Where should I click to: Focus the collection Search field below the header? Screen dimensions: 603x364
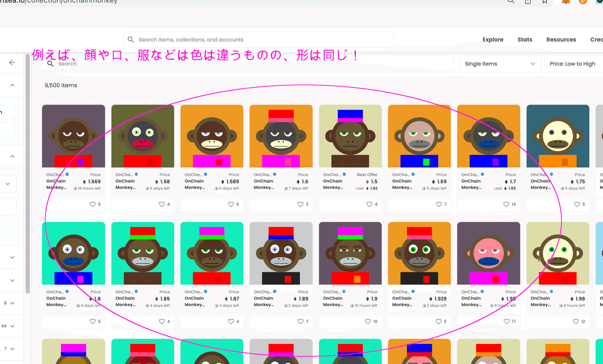tap(249, 64)
